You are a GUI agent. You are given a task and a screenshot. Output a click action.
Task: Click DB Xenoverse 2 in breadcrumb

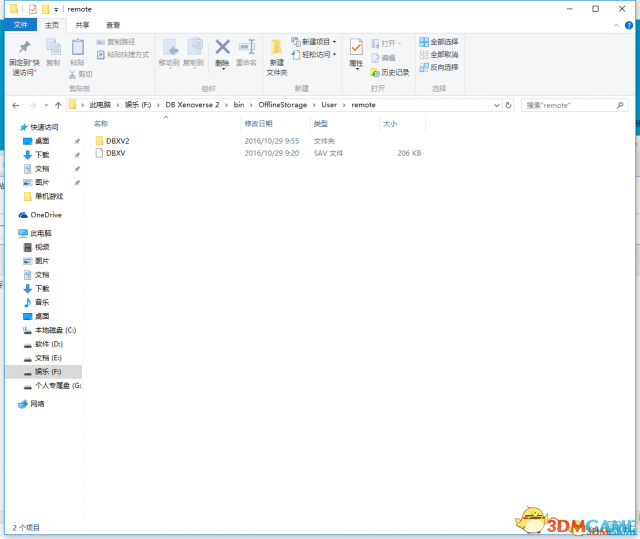[192, 105]
